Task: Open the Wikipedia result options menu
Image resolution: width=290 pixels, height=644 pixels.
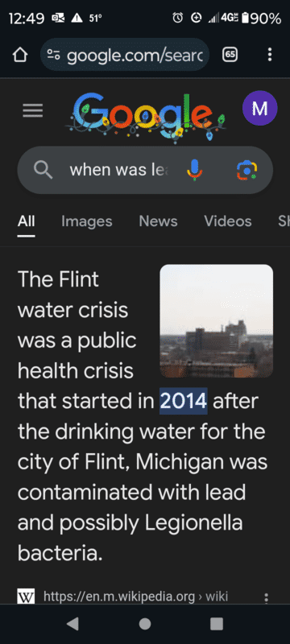Action: 266,597
